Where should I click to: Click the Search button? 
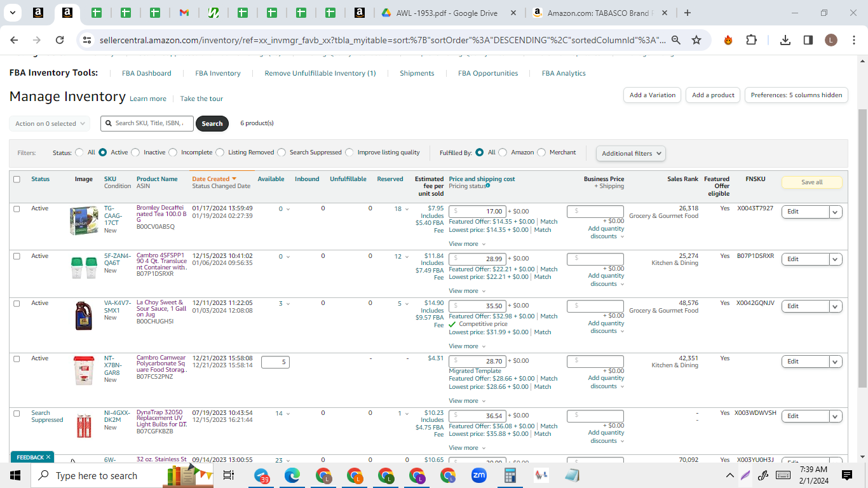[x=212, y=123]
